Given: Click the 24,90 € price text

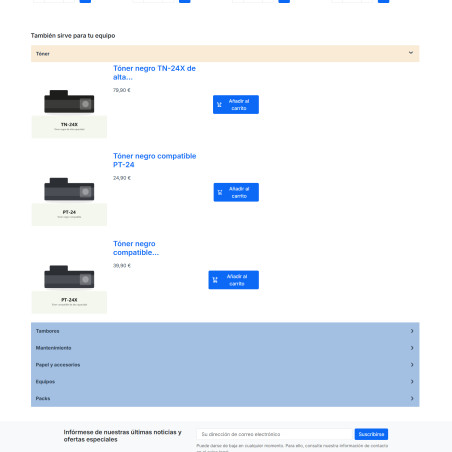Looking at the screenshot, I should point(122,178).
